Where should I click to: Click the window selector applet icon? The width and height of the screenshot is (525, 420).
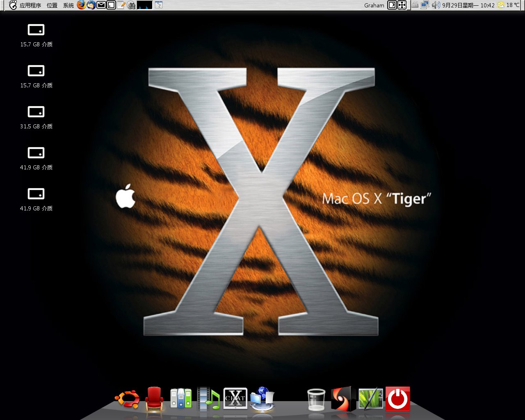tap(159, 5)
